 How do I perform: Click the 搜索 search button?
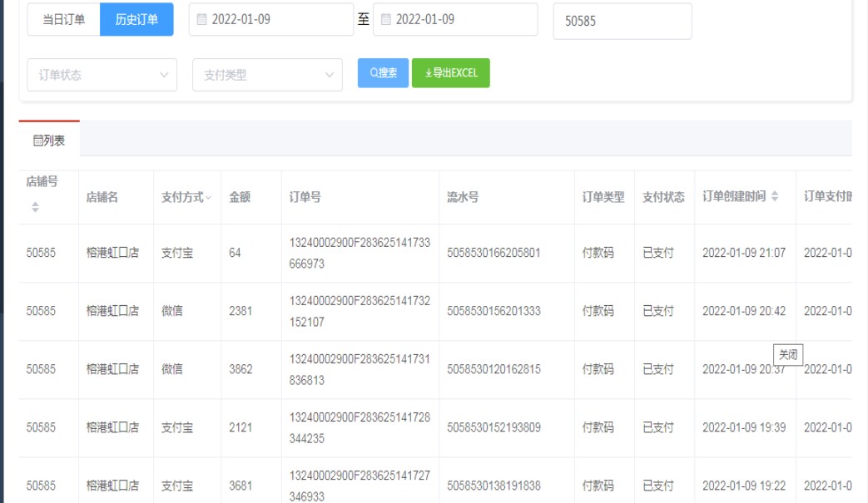coord(383,73)
